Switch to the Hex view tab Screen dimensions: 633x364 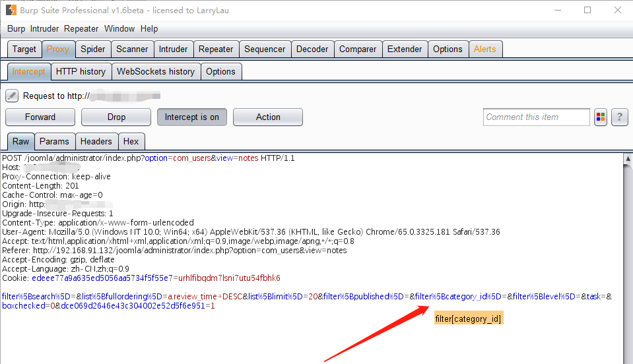pos(131,142)
